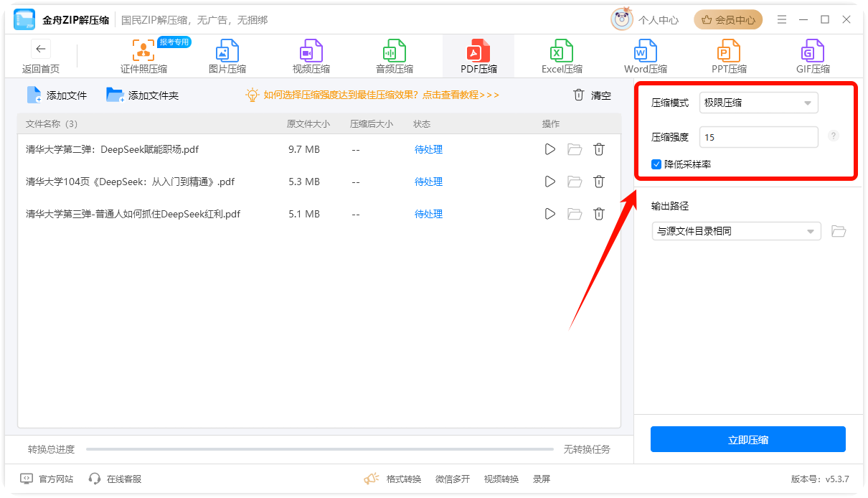Select file name 清华大学第二弹：DeepSeek赋能职场.pdf

[x=112, y=149]
